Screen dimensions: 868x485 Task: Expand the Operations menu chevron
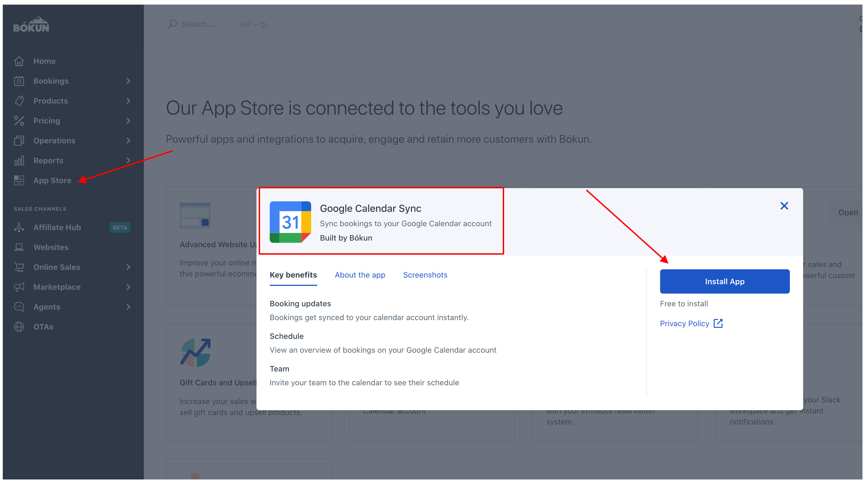[x=128, y=141]
